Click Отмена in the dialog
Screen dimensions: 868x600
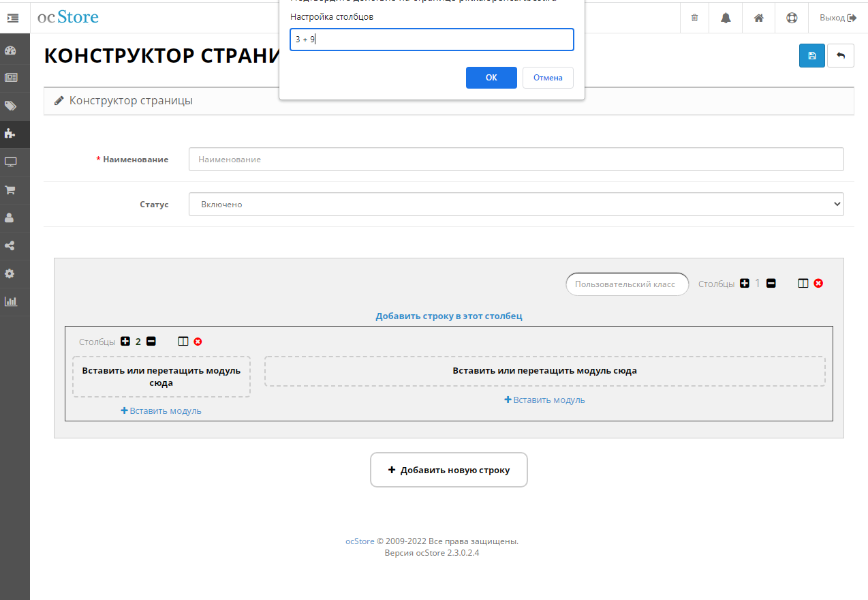tap(547, 78)
